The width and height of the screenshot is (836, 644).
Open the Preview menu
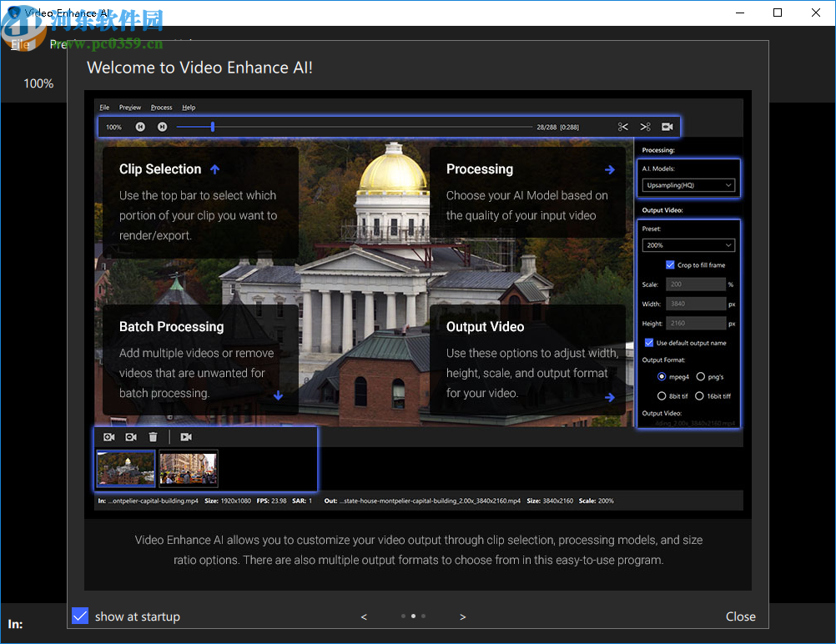pyautogui.click(x=130, y=107)
